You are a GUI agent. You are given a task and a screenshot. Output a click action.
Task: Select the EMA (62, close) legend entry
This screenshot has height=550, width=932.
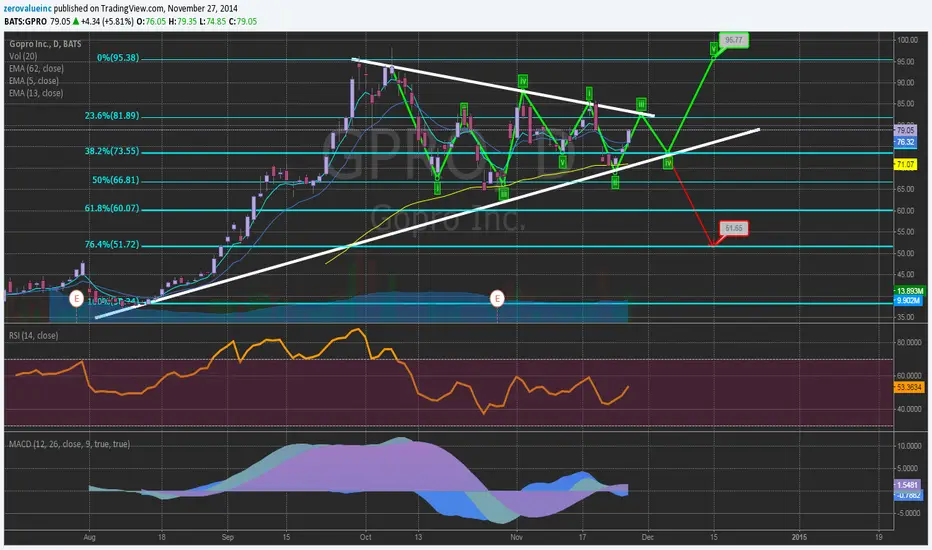(x=36, y=68)
